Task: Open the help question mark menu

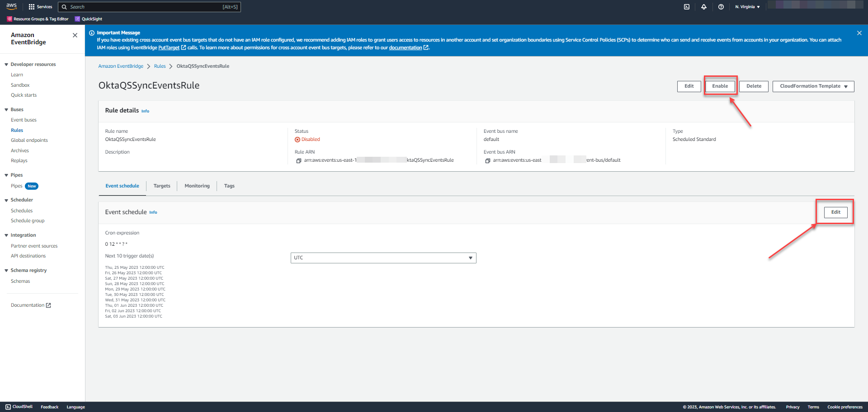Action: 721,7
